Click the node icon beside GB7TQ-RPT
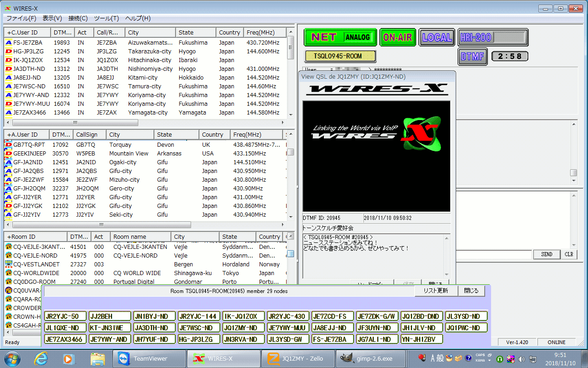The image size is (588, 368). coord(8,145)
